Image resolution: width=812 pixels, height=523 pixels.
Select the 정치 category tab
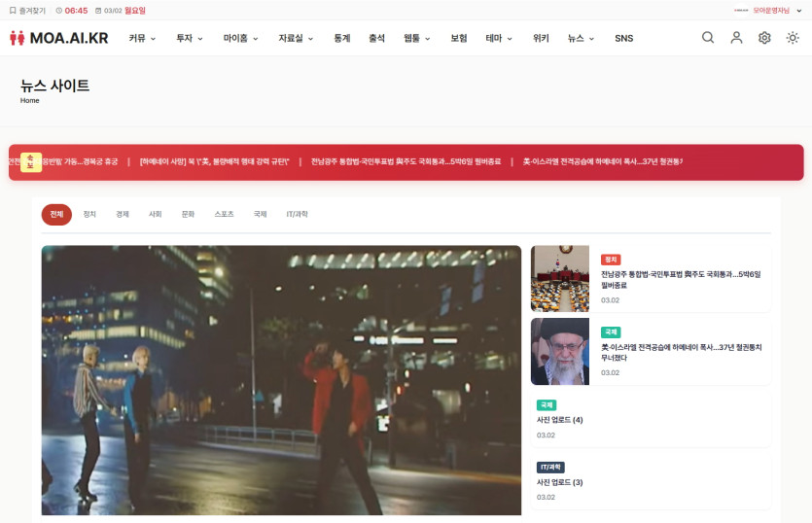pyautogui.click(x=89, y=214)
